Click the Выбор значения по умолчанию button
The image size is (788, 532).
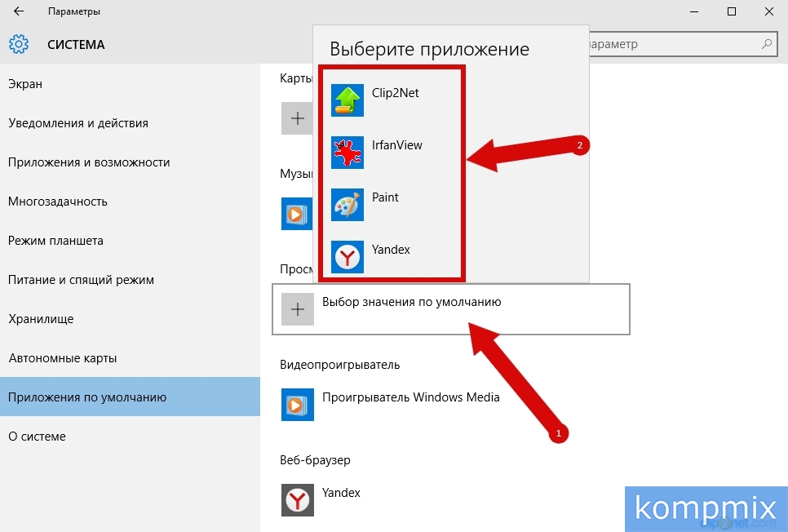451,309
